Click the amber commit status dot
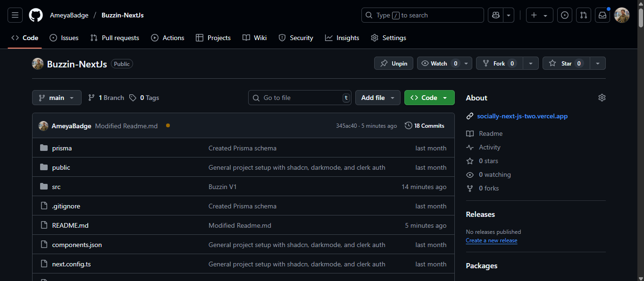Image resolution: width=644 pixels, height=281 pixels. [x=168, y=125]
